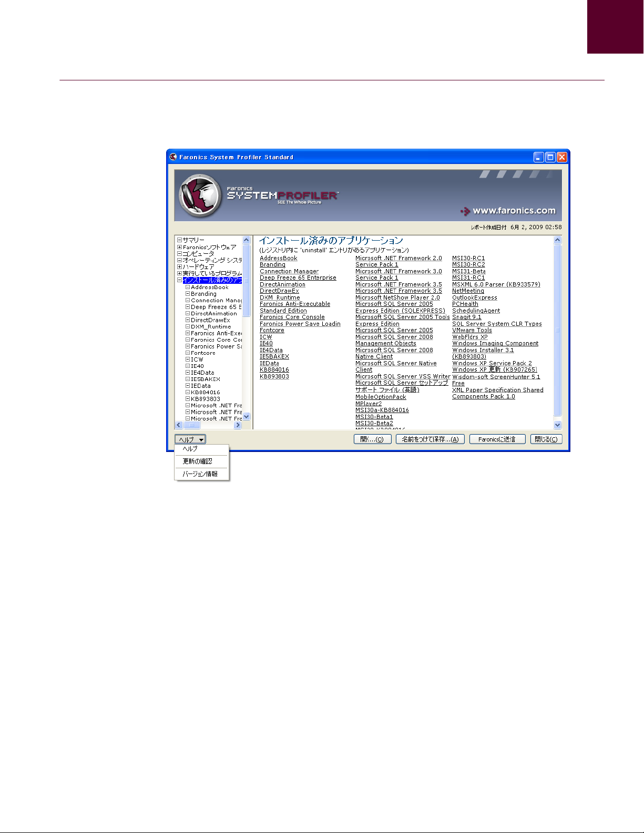Click the tree horizontal scrollbar thumb
644x833 pixels.
point(192,425)
